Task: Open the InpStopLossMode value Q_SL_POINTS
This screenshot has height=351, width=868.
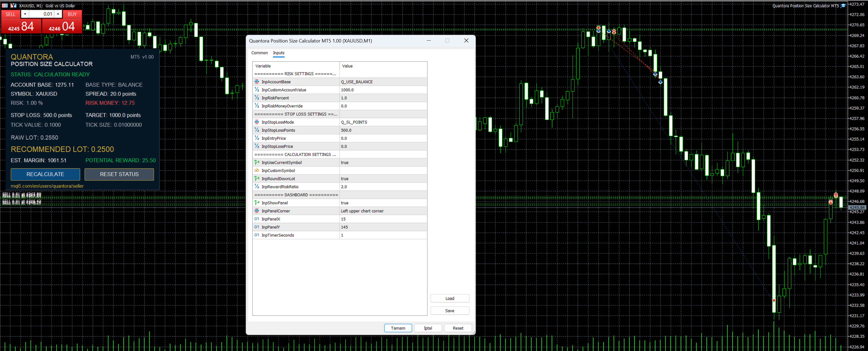Action: [x=383, y=122]
